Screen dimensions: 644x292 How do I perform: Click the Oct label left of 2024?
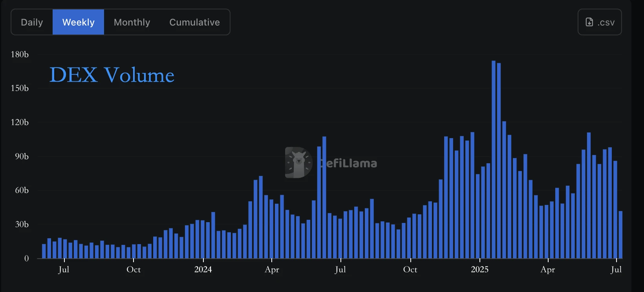134,270
